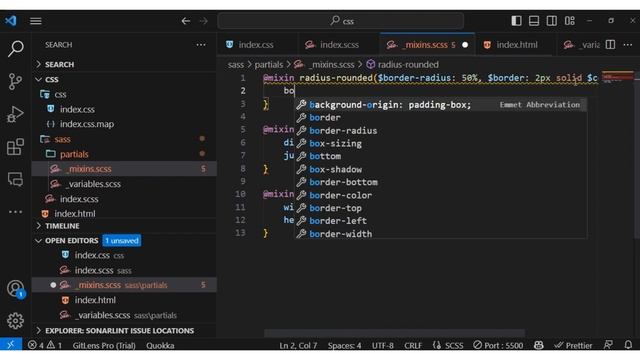Open the Remote Explorer view icon
The image size is (640, 360).
(x=16, y=179)
